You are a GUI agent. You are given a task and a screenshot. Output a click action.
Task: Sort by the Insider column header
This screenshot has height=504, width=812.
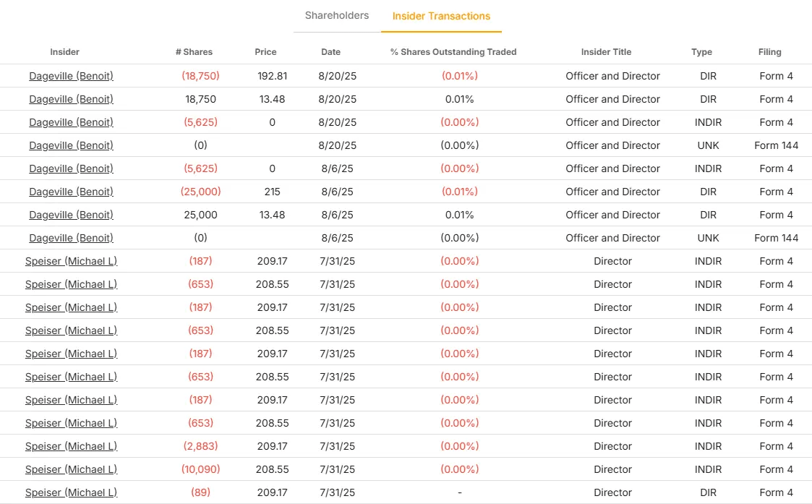coord(64,52)
